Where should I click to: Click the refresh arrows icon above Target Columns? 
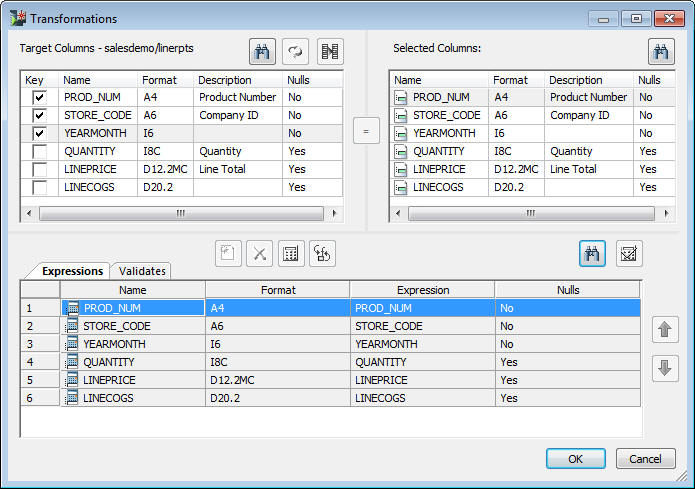click(296, 51)
